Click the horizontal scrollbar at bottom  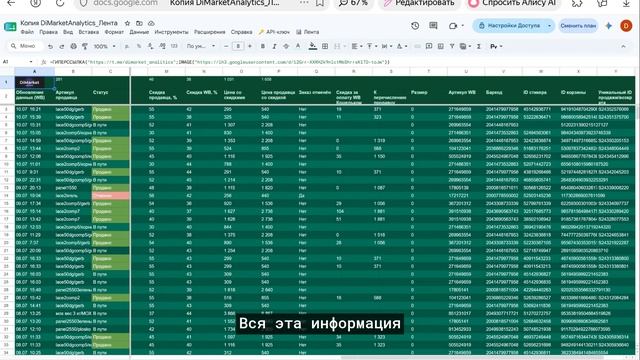471,358
